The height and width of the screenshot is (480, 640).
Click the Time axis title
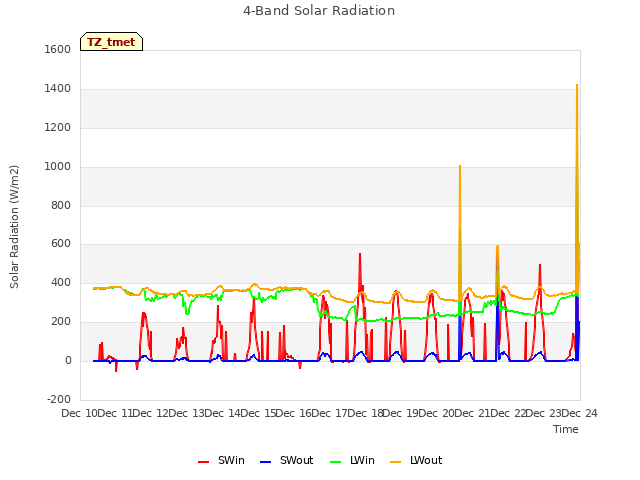tap(566, 429)
